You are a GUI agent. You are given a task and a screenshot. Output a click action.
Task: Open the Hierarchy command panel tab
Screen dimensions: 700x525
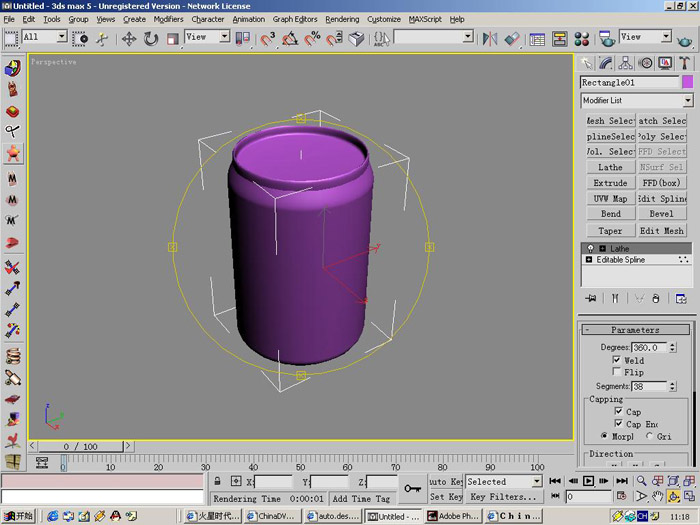[625, 63]
